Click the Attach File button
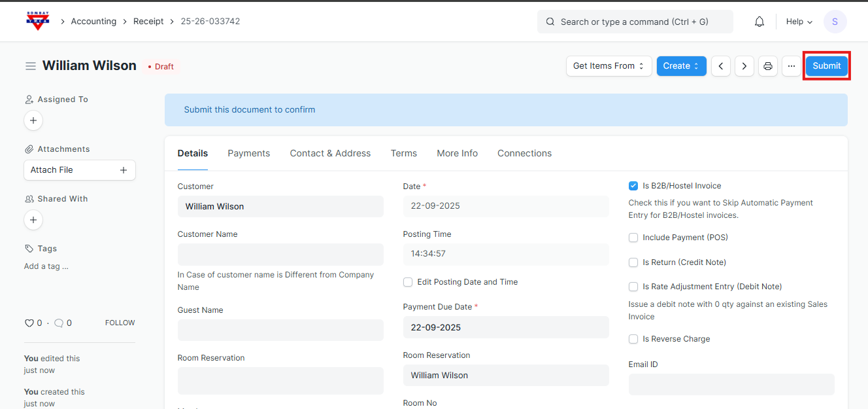The width and height of the screenshot is (868, 409). click(x=79, y=170)
